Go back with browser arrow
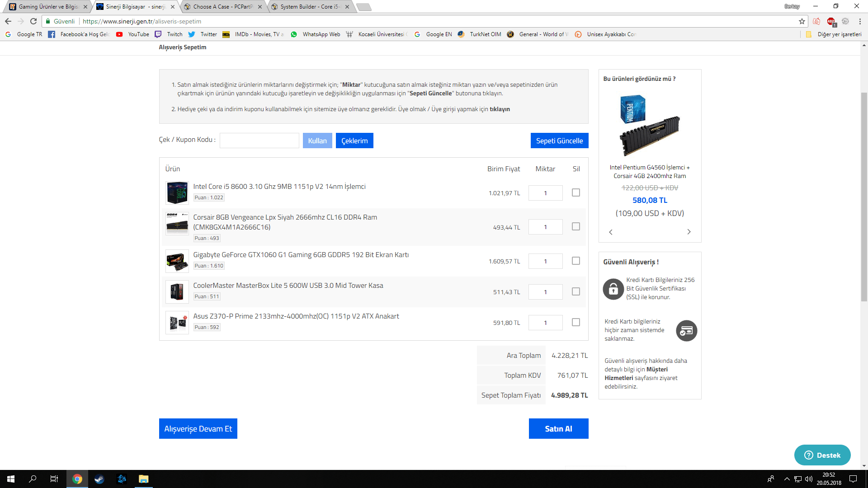Image resolution: width=868 pixels, height=488 pixels. (x=8, y=21)
